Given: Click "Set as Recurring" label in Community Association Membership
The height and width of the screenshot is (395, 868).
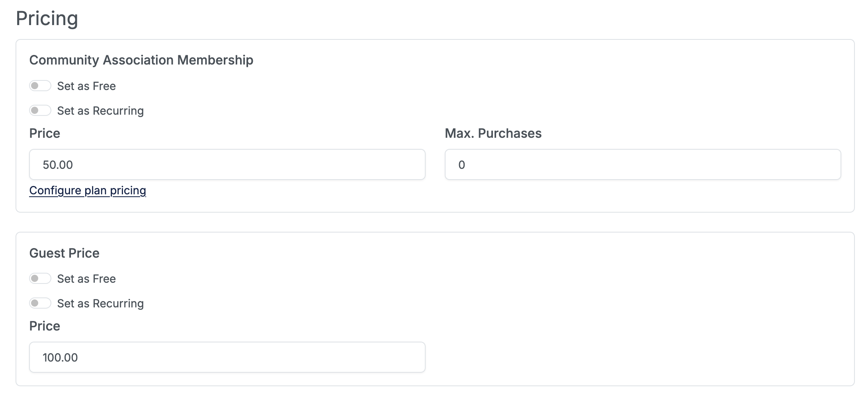Looking at the screenshot, I should click(100, 111).
